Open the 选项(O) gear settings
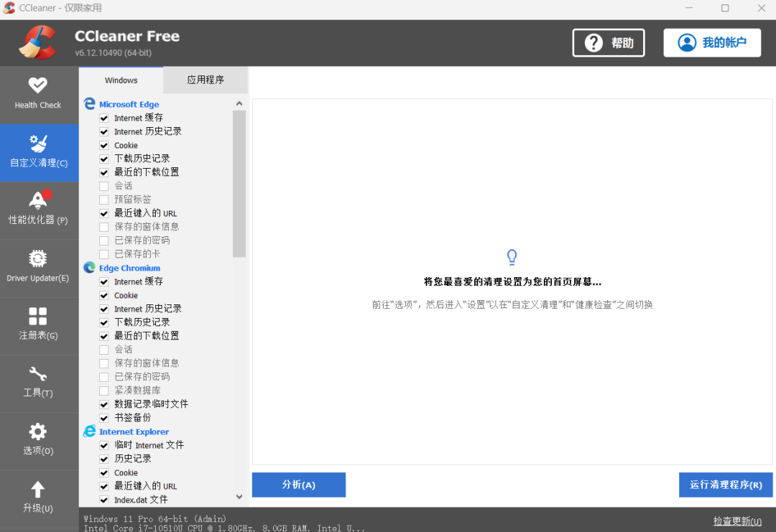776x532 pixels. (x=39, y=441)
